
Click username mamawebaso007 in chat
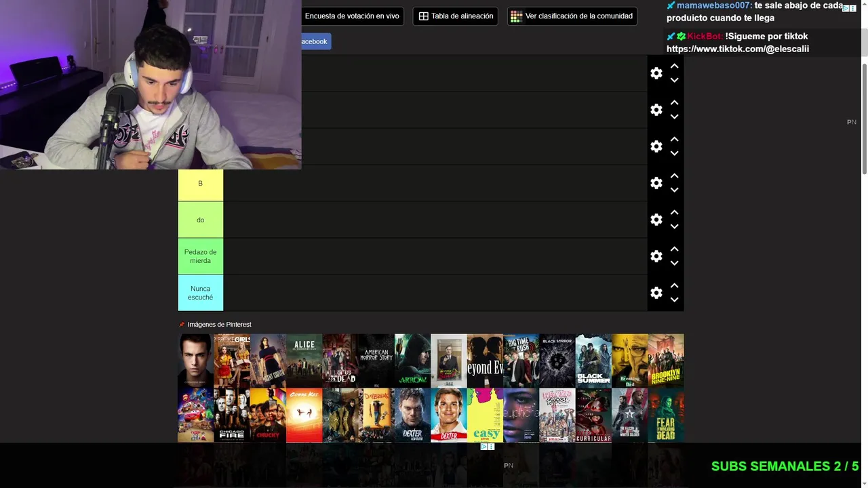(x=713, y=5)
